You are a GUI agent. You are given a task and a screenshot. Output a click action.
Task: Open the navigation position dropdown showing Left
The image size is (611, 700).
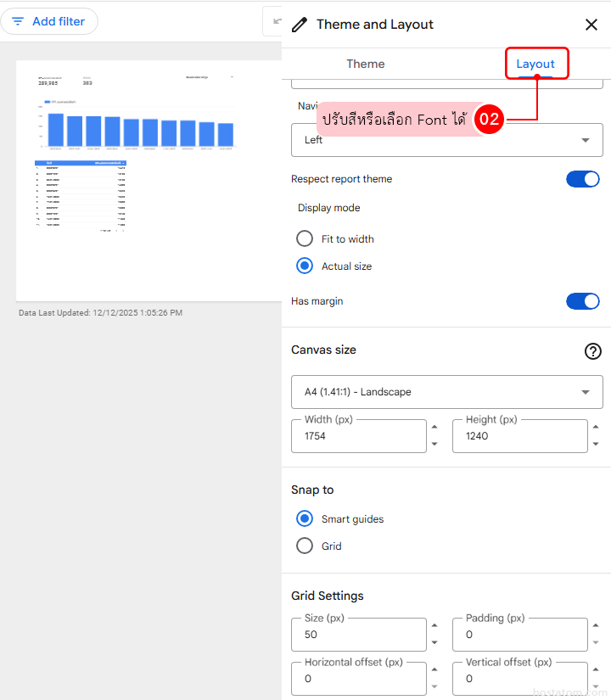(446, 140)
